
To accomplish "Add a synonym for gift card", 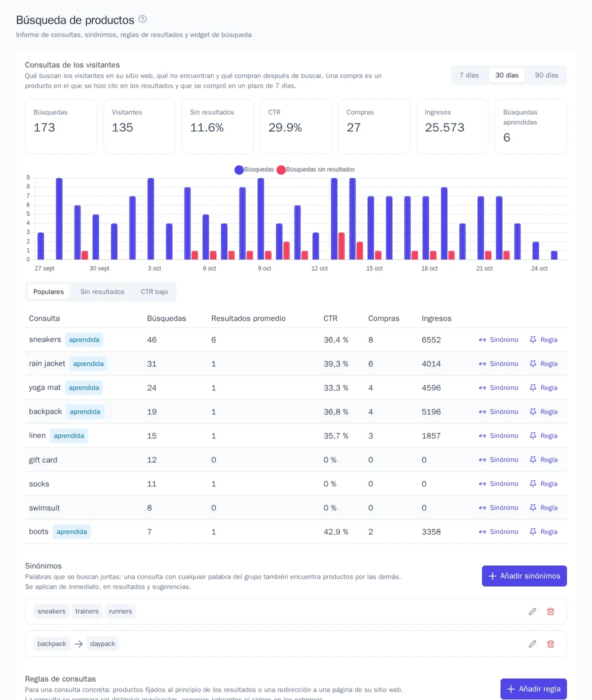I will point(498,460).
